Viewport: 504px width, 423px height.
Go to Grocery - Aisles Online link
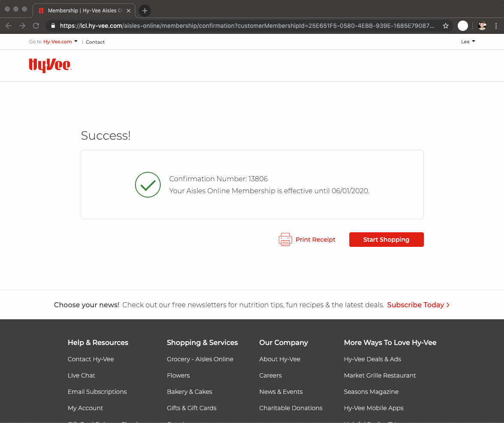point(200,359)
